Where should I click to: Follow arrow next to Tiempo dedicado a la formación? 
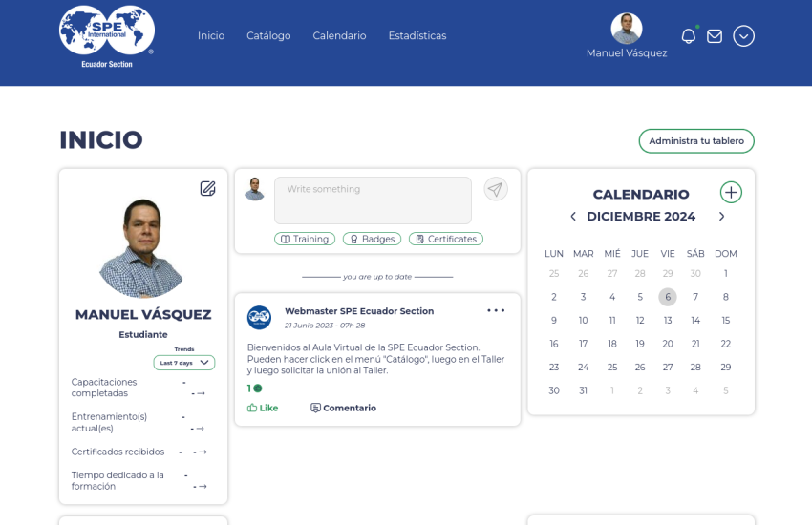tap(203, 486)
